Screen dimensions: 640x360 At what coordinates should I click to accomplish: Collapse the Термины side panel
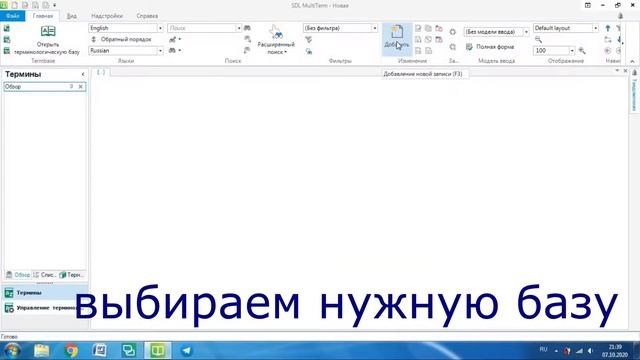tap(83, 74)
